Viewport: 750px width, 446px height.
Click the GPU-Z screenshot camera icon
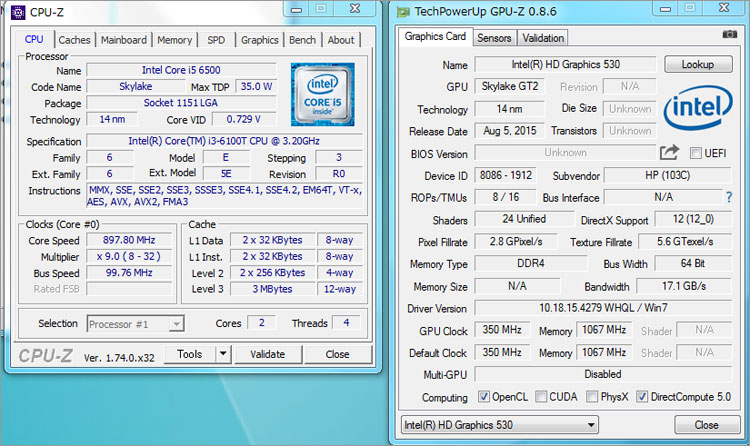click(x=729, y=34)
